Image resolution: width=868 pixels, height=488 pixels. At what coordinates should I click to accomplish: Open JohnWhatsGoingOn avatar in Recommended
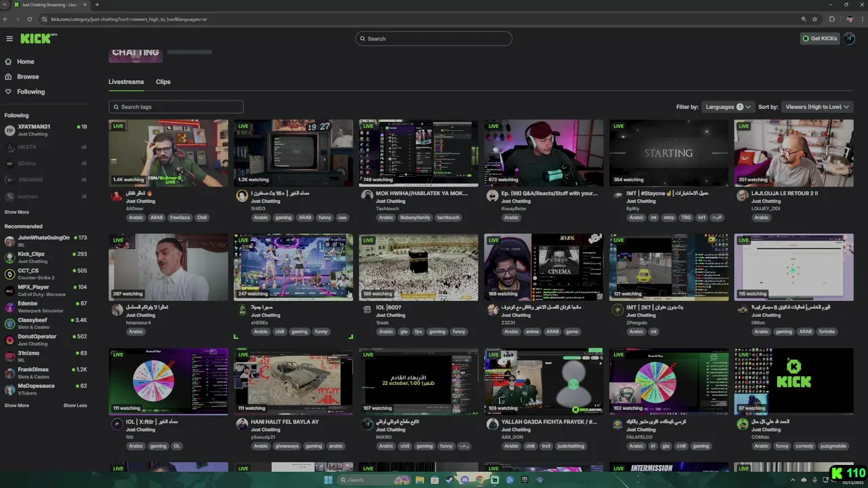(9, 241)
